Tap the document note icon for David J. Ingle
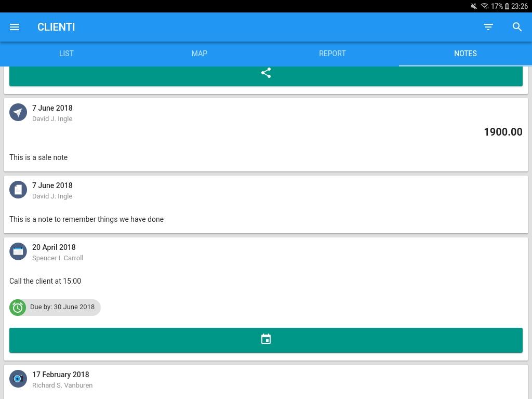Viewport: 532px width, 399px height. [18, 190]
